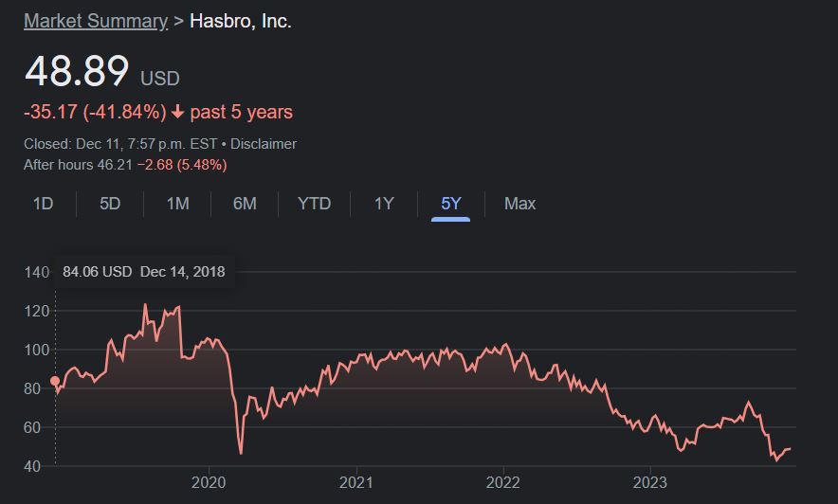Viewport: 838px width, 504px height.
Task: Open the Max range tab
Action: [x=519, y=204]
